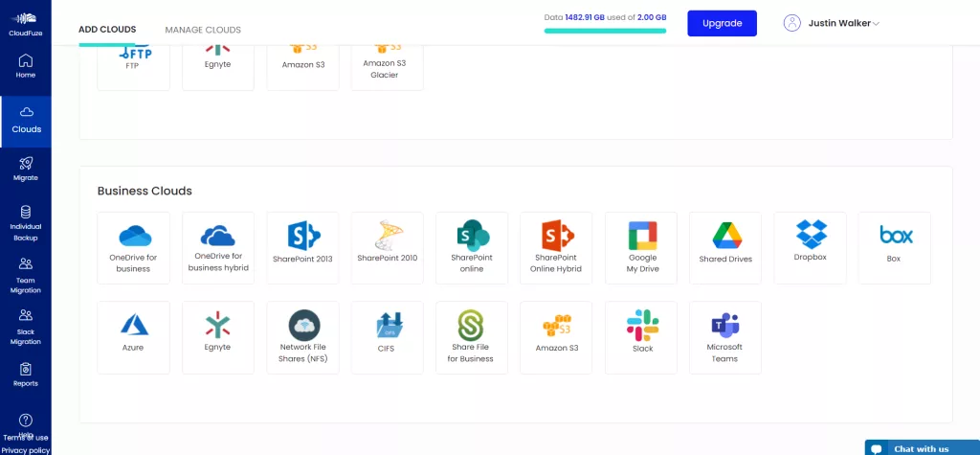Select the FTP tile at top
This screenshot has width=980, height=455.
[x=133, y=68]
